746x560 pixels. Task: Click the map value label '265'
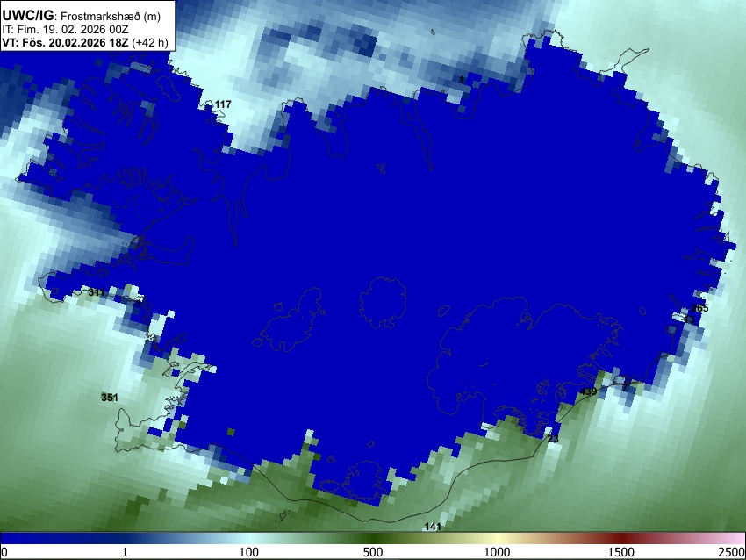(700, 308)
